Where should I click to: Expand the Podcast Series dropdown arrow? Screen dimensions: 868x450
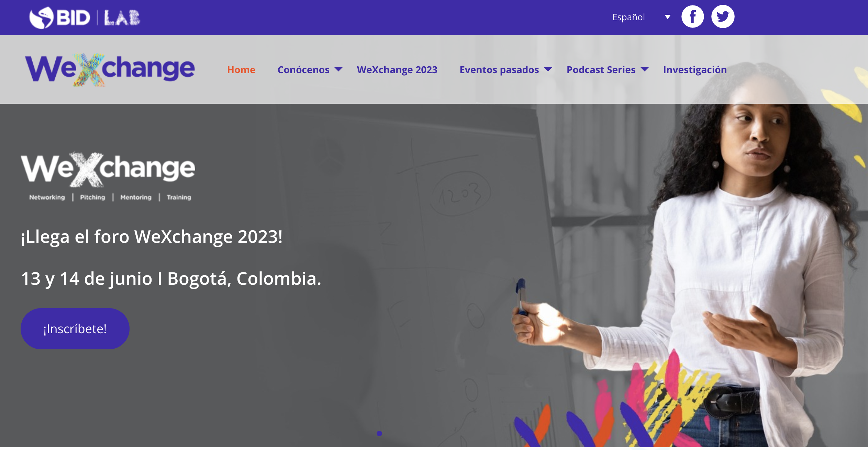(645, 70)
